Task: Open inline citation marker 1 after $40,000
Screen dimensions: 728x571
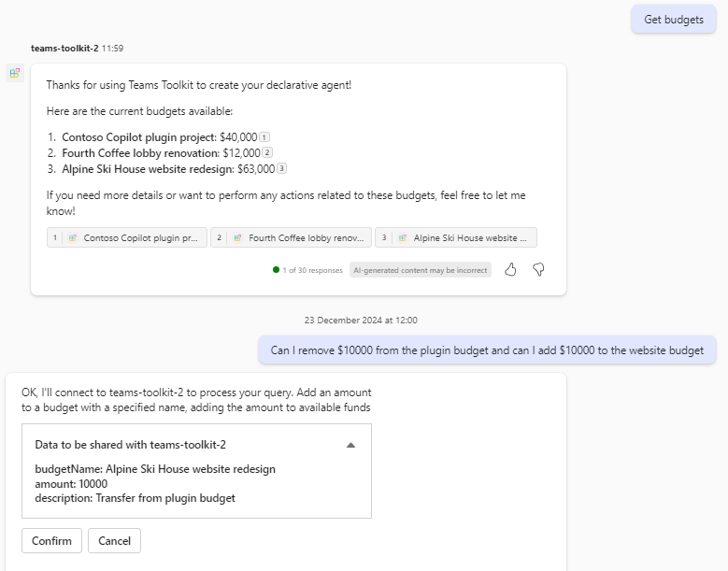Action: pos(264,137)
